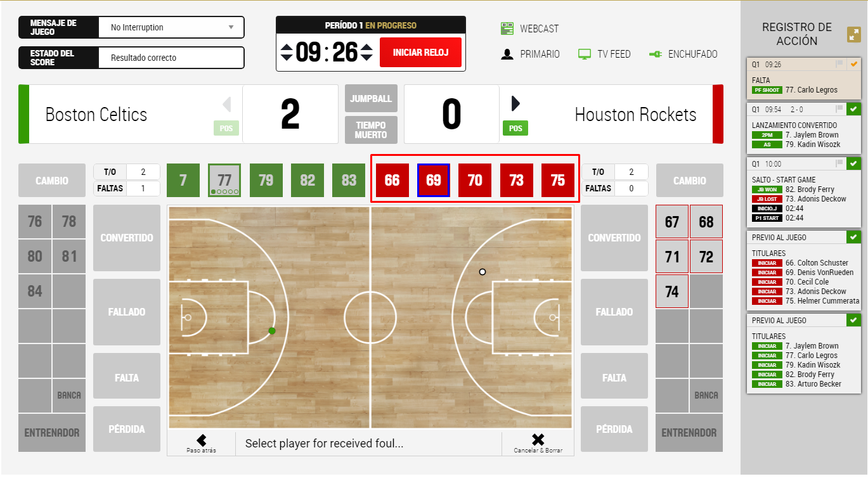The width and height of the screenshot is (868, 481).
Task: Toggle checkmark on 09:54 Lanzamiento Convertido
Action: coord(854,109)
